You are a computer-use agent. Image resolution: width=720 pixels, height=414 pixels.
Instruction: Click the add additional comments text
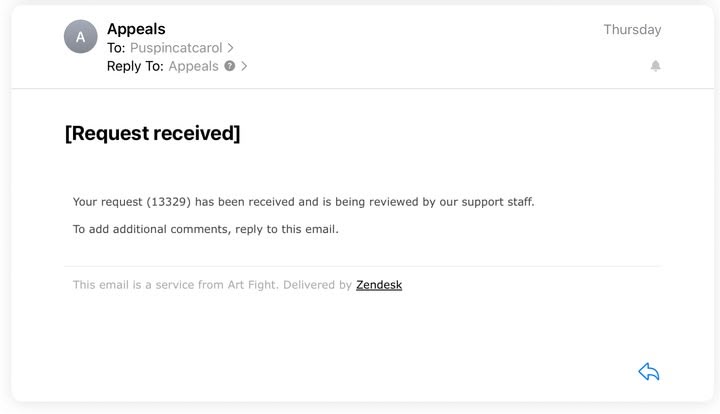click(x=205, y=229)
